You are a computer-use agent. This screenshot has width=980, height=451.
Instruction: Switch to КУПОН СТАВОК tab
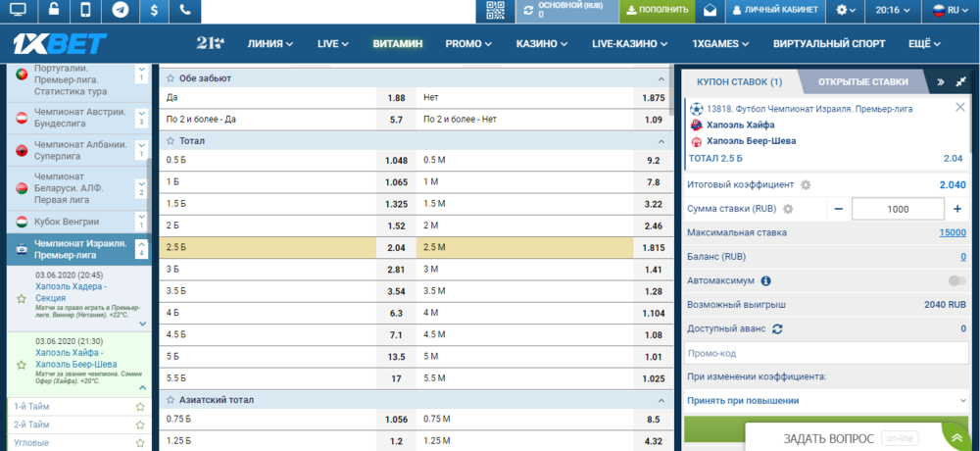[x=739, y=82]
